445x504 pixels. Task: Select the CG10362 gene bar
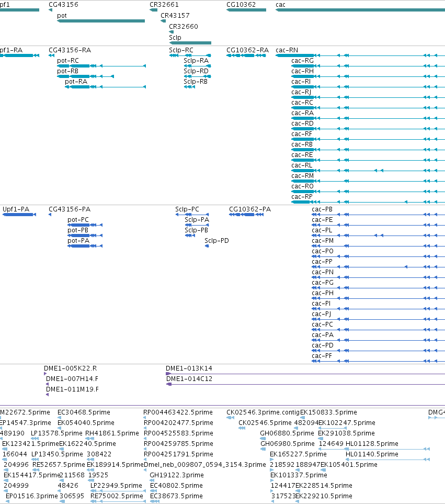click(246, 10)
